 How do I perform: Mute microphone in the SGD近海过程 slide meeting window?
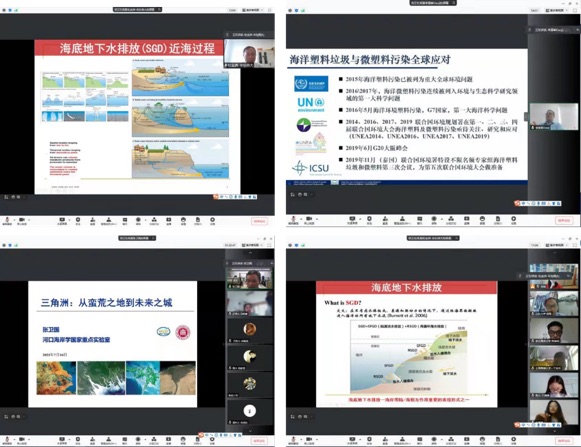click(x=7, y=221)
